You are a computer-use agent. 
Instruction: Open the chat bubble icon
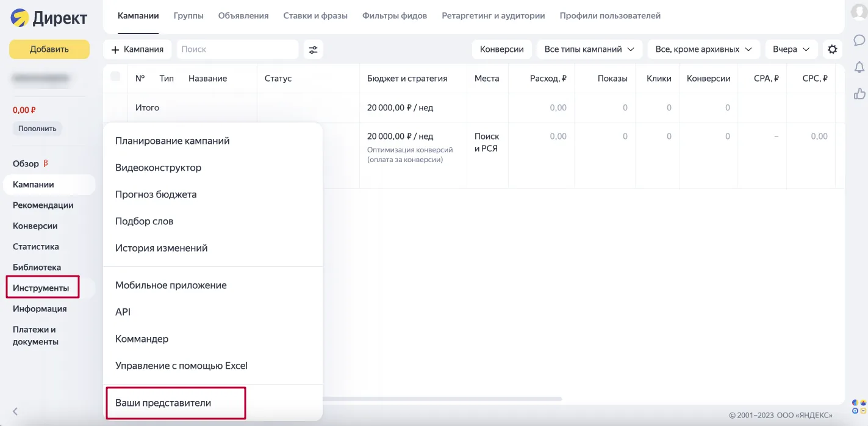(859, 40)
